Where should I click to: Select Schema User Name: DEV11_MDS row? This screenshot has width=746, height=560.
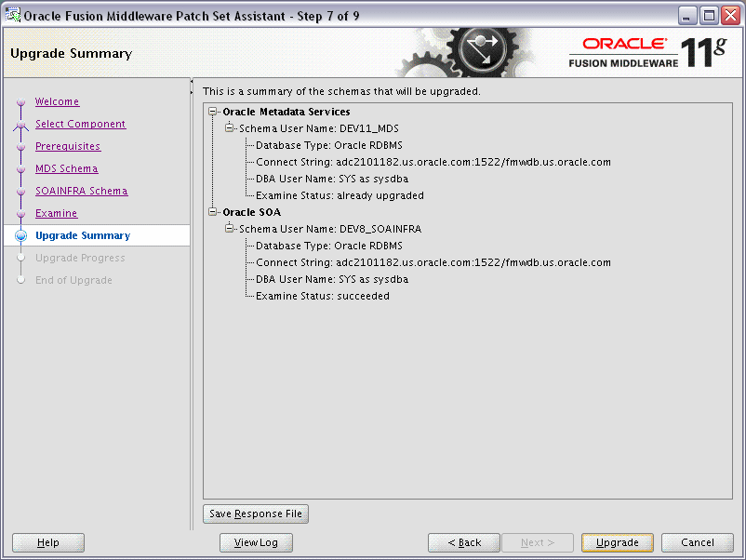tap(319, 128)
